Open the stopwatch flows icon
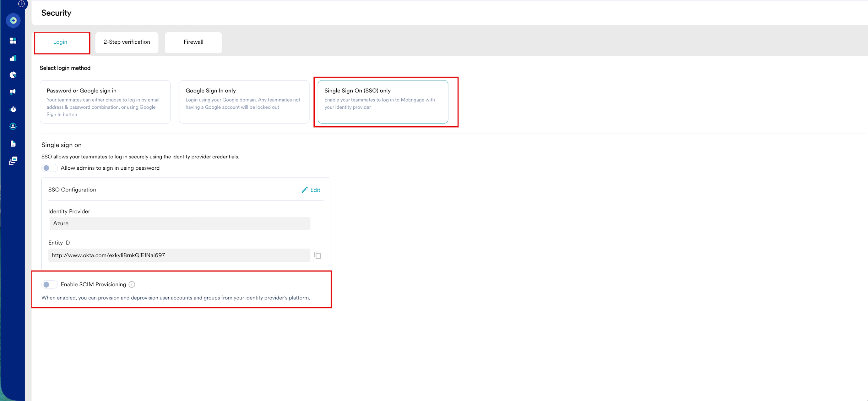The height and width of the screenshot is (401, 868). (x=13, y=109)
